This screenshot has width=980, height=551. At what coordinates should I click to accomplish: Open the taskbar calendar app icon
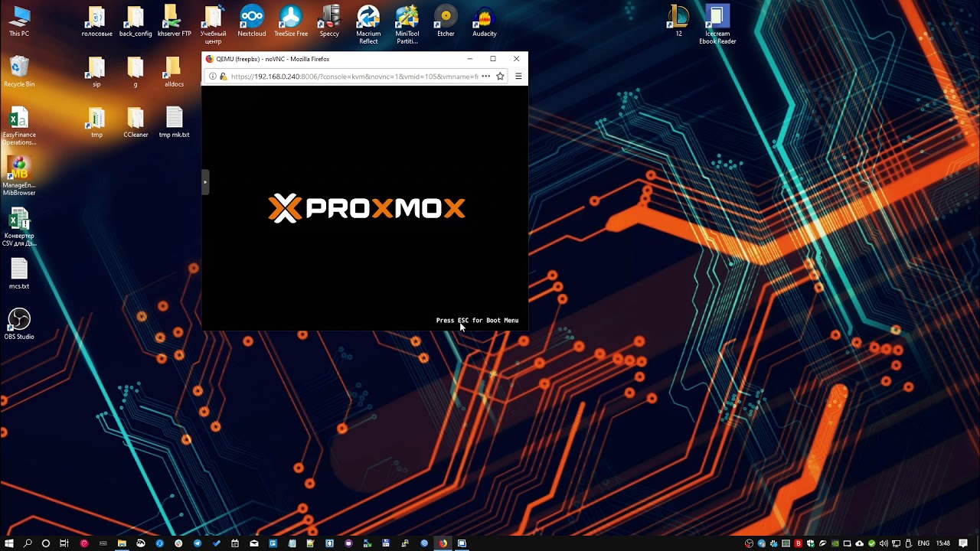pos(235,543)
